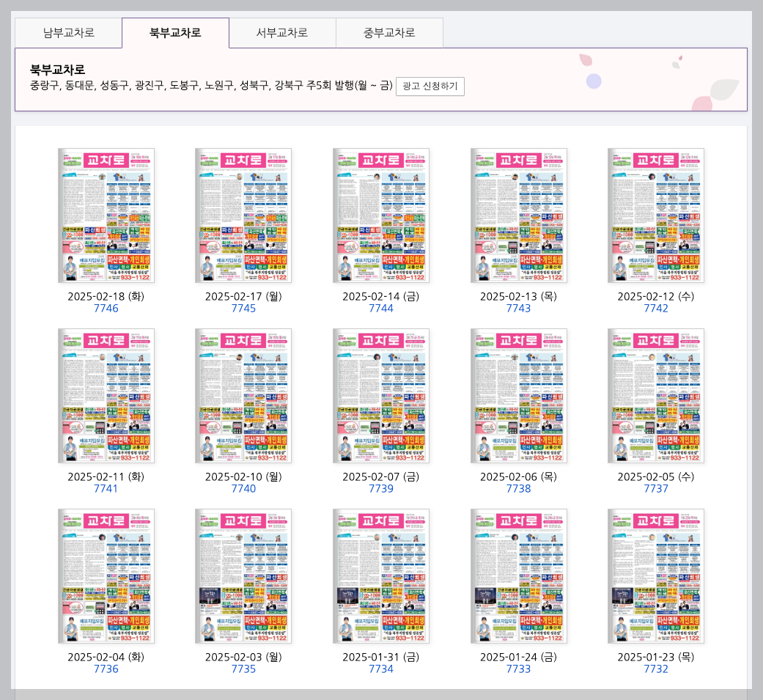This screenshot has height=700, width=763.
Task: Open newspaper thumbnail dated 2025-02-07
Action: coord(381,396)
